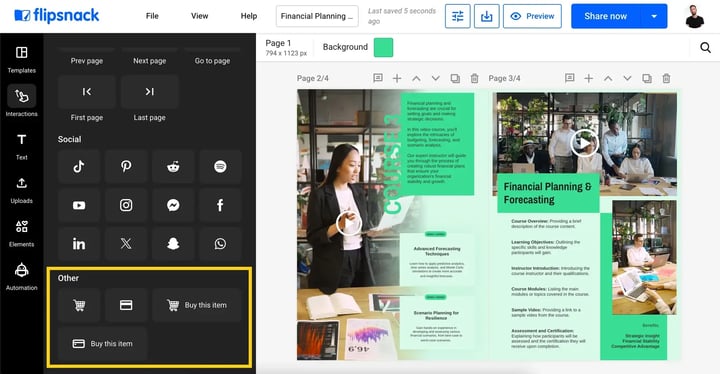This screenshot has width=720, height=374.
Task: Expand the Share now dropdown arrow
Action: [654, 16]
